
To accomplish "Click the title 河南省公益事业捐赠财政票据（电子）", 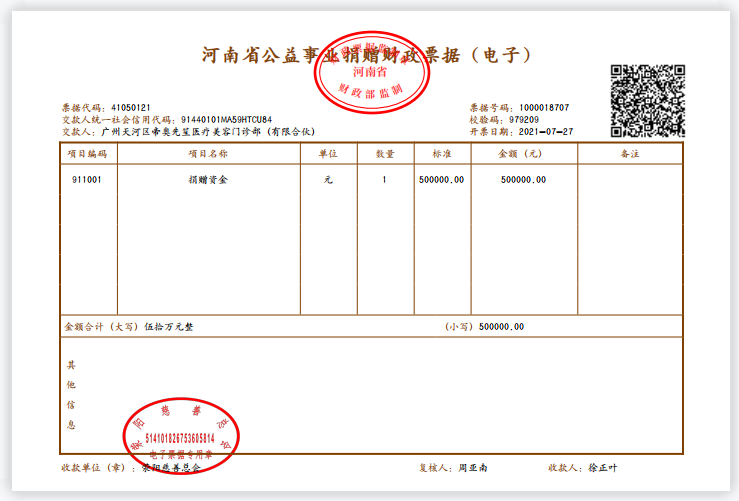I will [367, 56].
